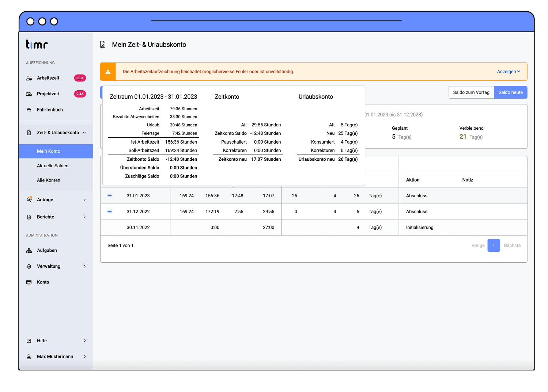Click the page title document icon
Screen dimensions: 548x392
pos(103,45)
